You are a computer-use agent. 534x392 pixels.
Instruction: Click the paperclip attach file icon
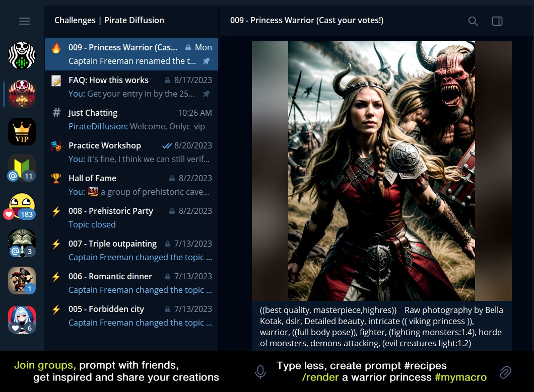point(505,372)
